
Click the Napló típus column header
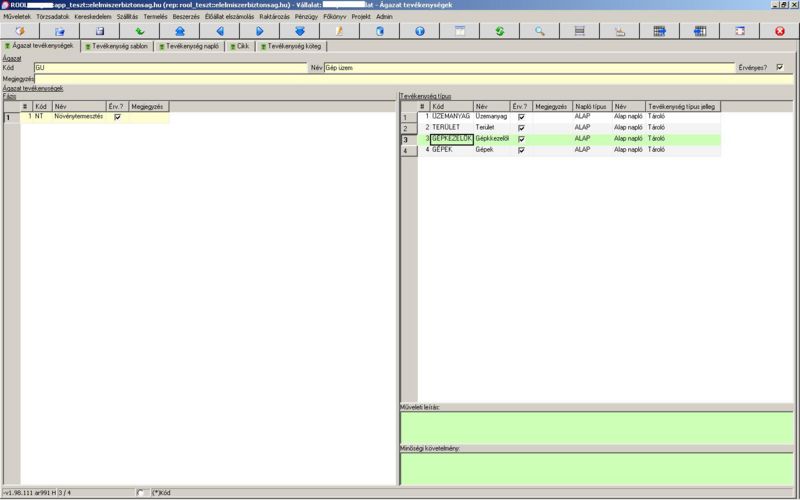[x=591, y=106]
